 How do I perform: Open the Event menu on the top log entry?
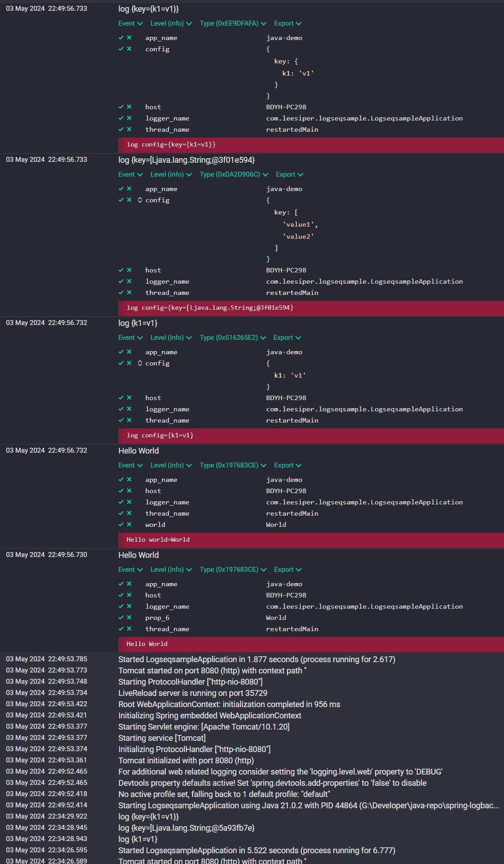click(130, 23)
